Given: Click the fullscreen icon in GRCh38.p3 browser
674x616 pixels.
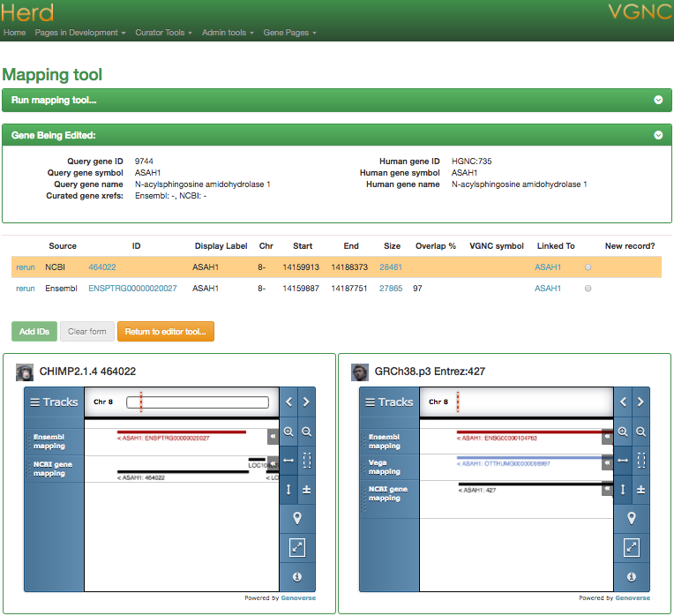Looking at the screenshot, I should click(x=632, y=547).
